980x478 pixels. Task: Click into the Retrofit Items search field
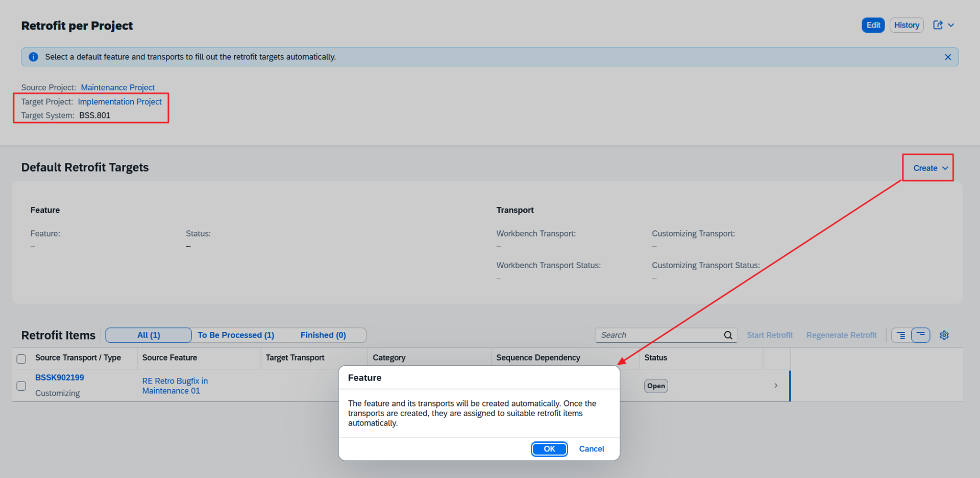point(658,336)
